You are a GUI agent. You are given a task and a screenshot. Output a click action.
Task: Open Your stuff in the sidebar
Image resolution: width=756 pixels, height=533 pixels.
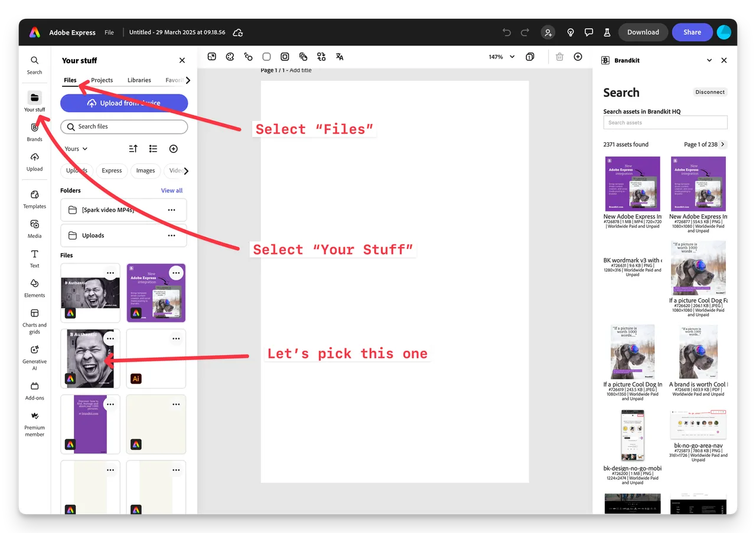pyautogui.click(x=34, y=102)
